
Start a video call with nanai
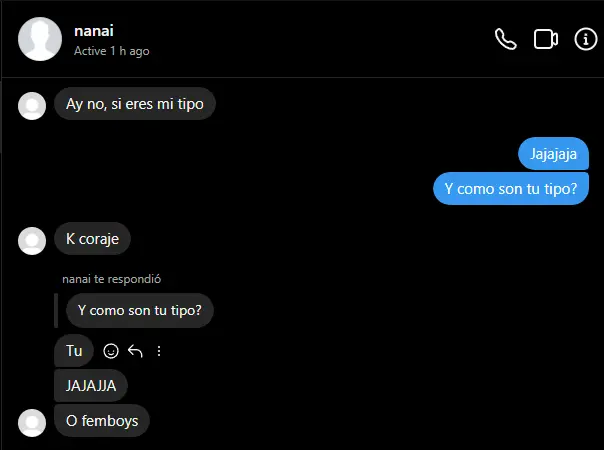pos(545,39)
